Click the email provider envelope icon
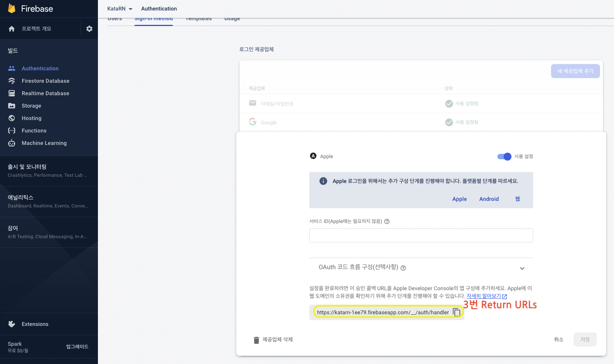614x364 pixels. click(253, 103)
